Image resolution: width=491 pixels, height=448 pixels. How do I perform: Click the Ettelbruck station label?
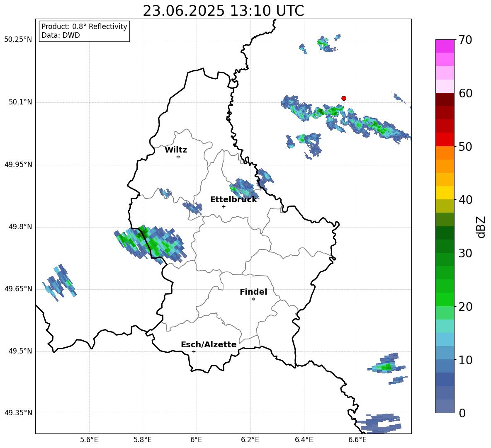coord(233,200)
